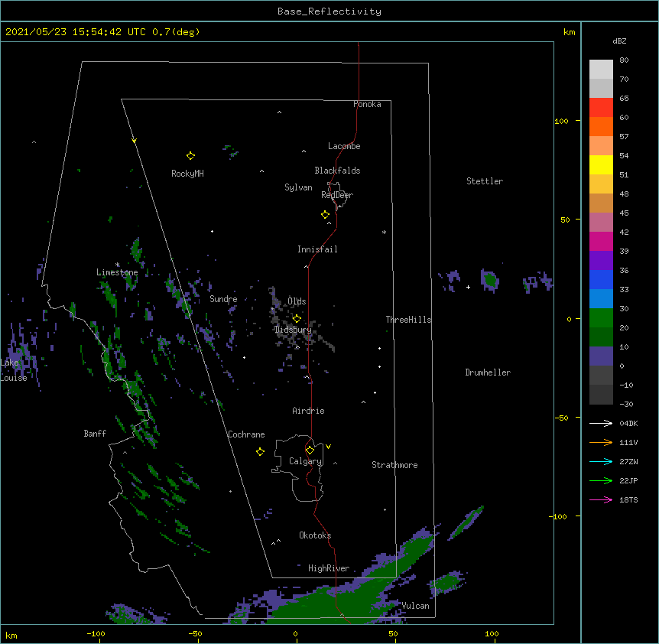Image resolution: width=659 pixels, height=644 pixels.
Task: Click the Didsbury label
Action: (x=293, y=330)
